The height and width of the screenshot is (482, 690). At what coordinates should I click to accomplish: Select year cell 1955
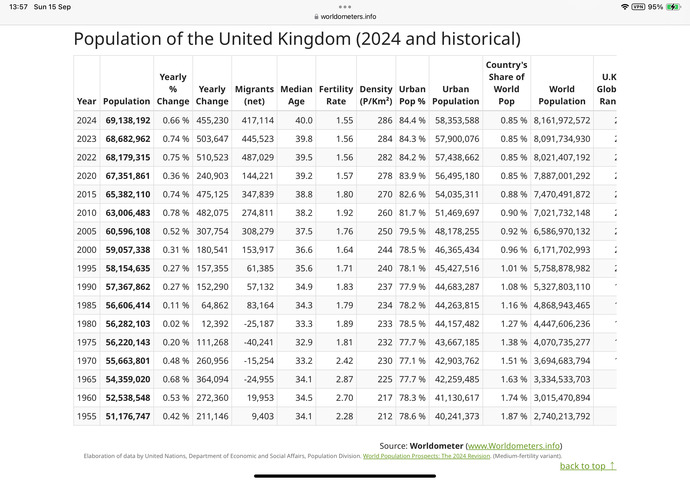coord(86,416)
